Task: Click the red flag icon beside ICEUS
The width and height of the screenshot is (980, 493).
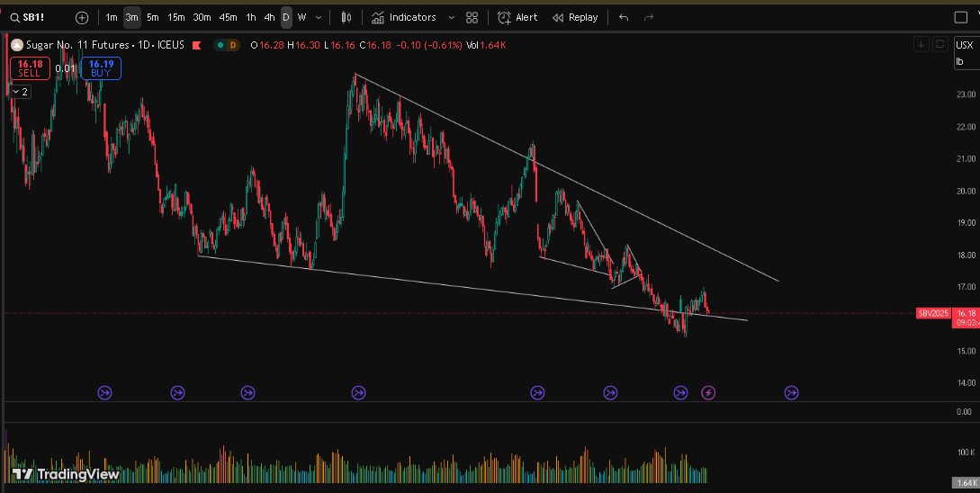Action: (x=196, y=45)
